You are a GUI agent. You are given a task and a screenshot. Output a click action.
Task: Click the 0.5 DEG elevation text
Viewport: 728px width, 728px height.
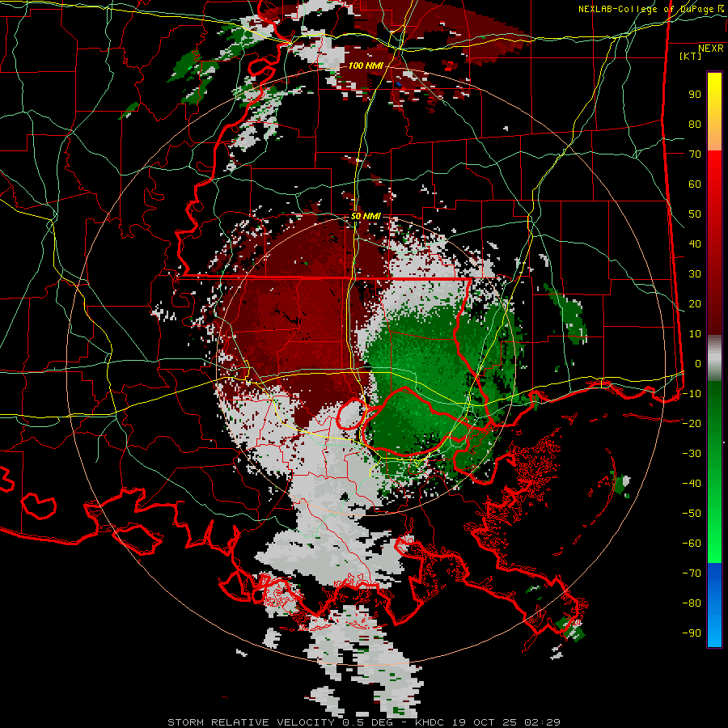368,722
